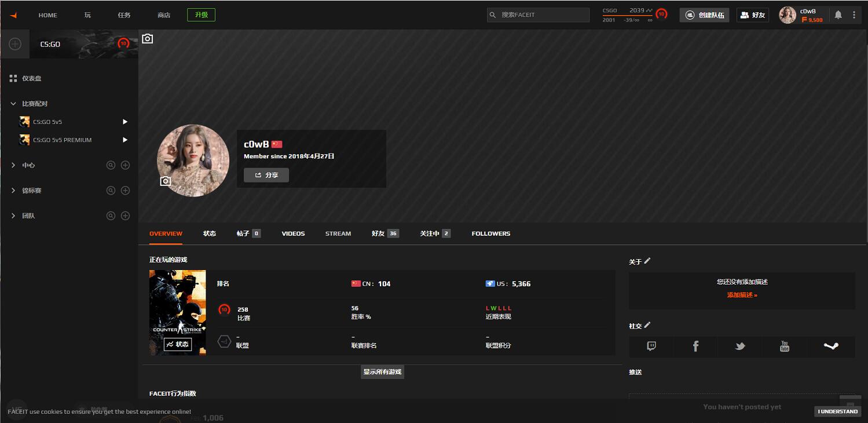Click the 升级 upgrade button
This screenshot has height=423, width=868.
point(201,14)
